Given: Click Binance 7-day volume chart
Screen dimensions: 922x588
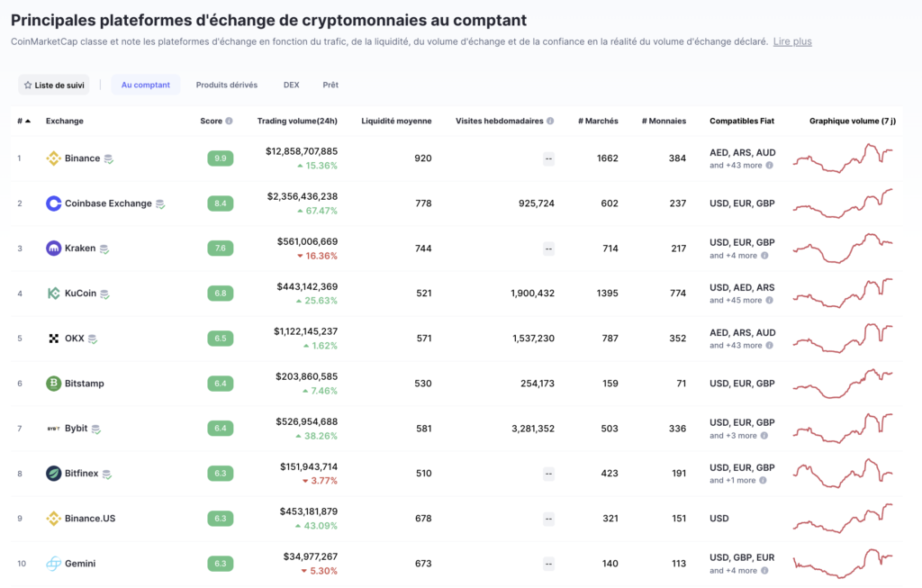Looking at the screenshot, I should click(x=843, y=158).
